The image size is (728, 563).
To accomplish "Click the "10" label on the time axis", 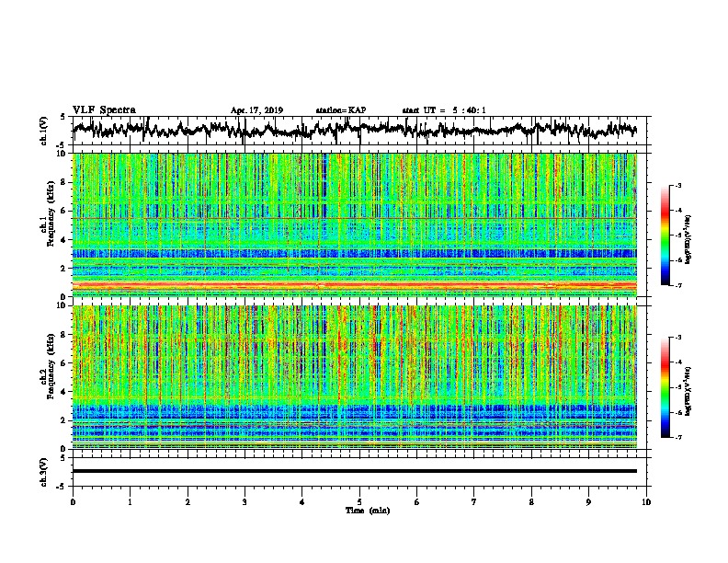I will [x=646, y=502].
